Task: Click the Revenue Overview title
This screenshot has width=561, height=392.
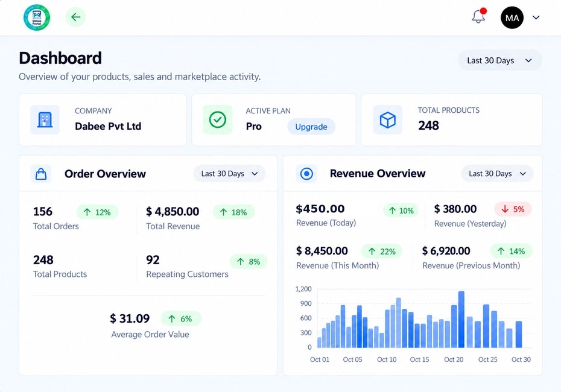Action: pyautogui.click(x=378, y=174)
